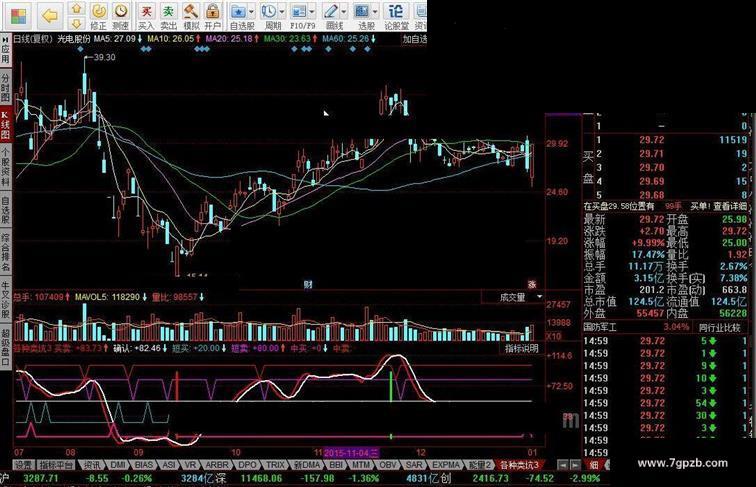Open 自选股 in the left sidebar
Image resolution: width=756 pixels, height=487 pixels.
(5, 210)
